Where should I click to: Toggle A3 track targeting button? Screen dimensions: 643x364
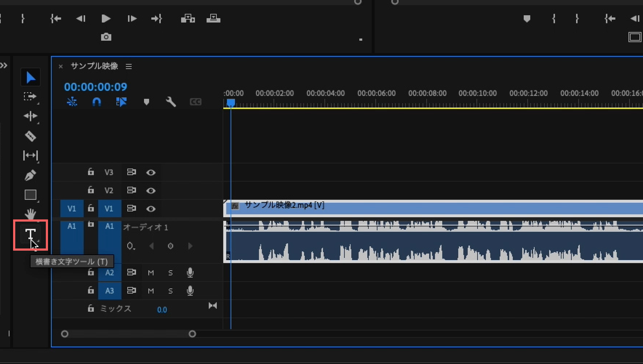coord(109,291)
